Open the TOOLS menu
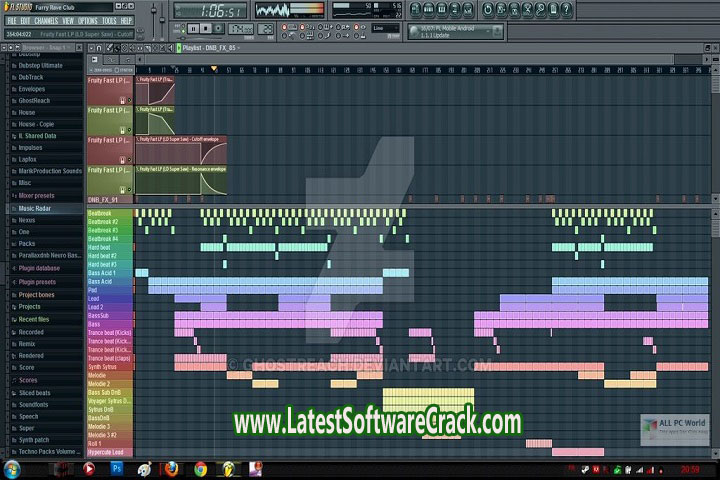Image resolution: width=720 pixels, height=480 pixels. (x=109, y=21)
